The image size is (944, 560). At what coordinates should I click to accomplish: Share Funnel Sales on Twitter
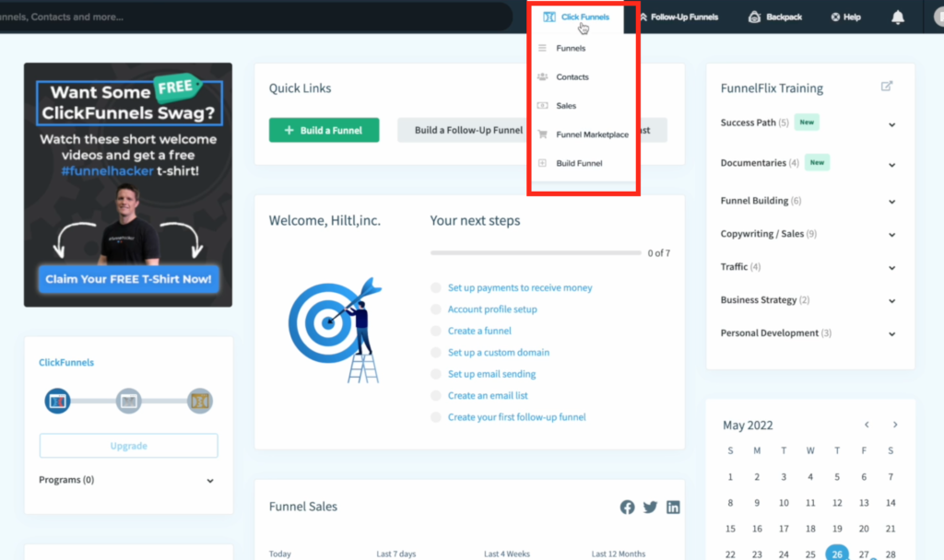click(650, 507)
